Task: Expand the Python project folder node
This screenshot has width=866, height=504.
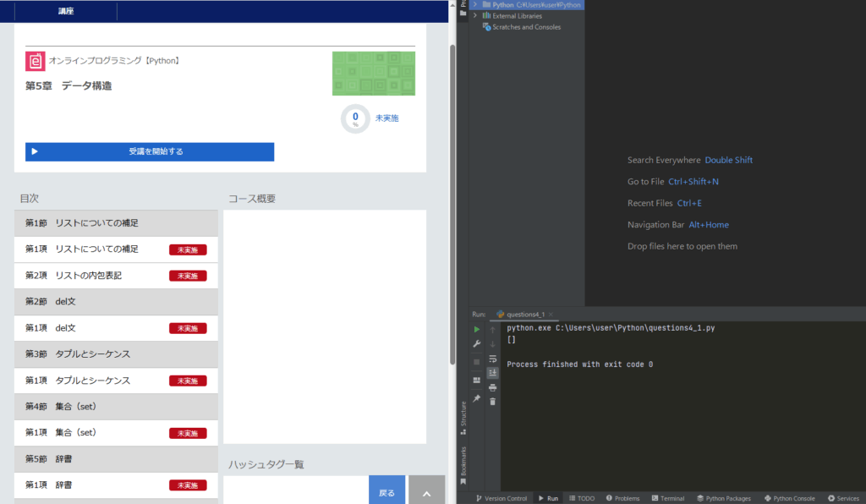Action: [x=475, y=4]
